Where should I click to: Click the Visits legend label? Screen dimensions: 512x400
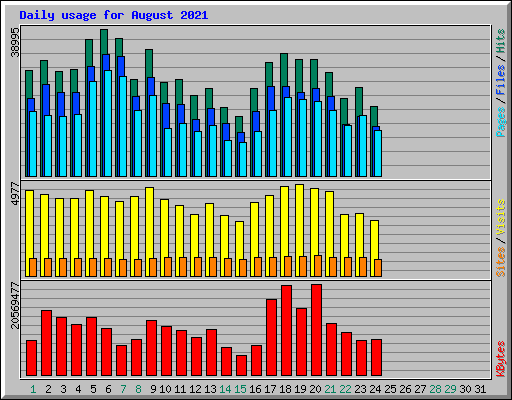[501, 217]
